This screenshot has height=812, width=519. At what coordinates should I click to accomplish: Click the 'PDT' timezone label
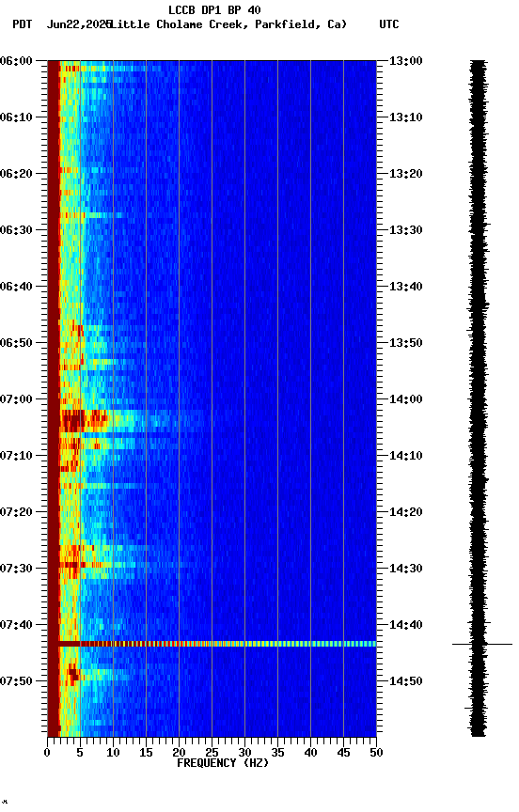click(23, 24)
